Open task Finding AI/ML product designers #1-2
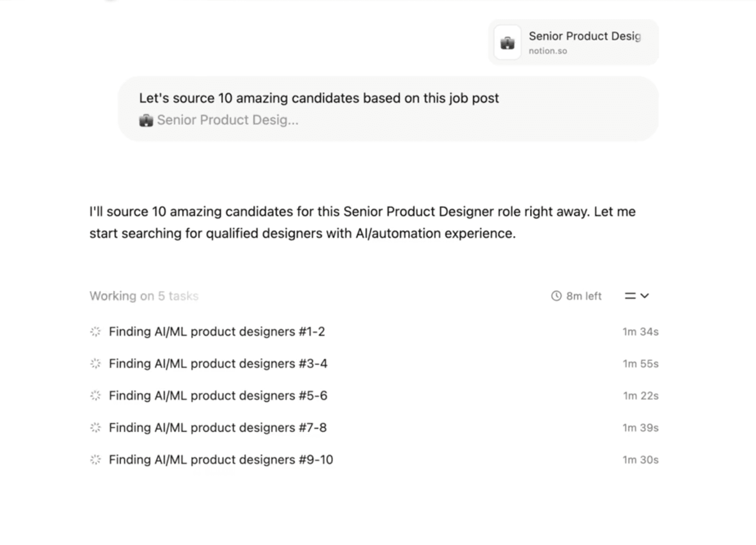Image resolution: width=756 pixels, height=545 pixels. [217, 332]
